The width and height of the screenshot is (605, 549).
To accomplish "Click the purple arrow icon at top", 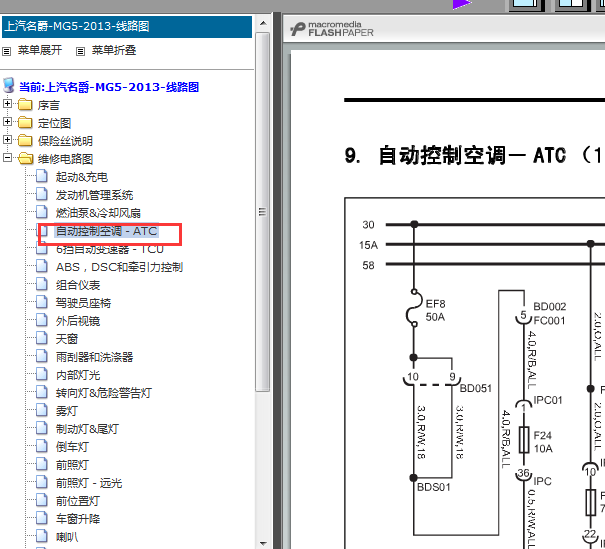I will pos(462,4).
